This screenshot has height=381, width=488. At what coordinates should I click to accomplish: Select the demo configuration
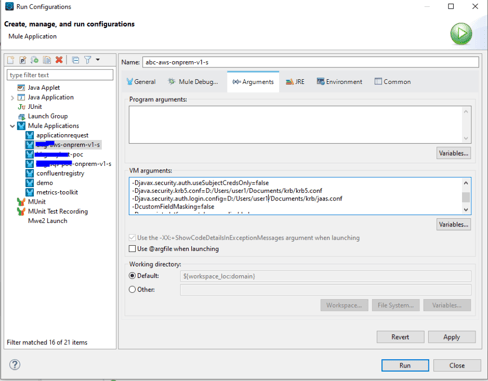coord(45,183)
